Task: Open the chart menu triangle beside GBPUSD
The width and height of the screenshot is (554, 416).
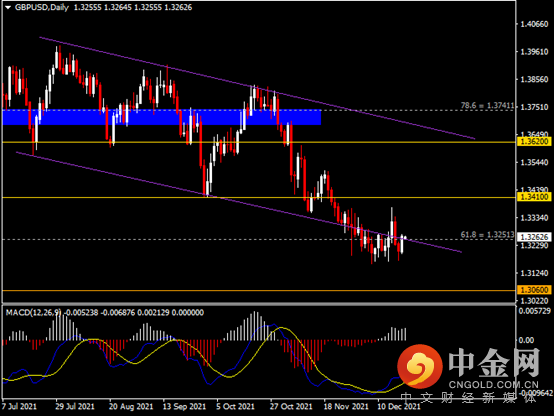Action: coord(8,7)
